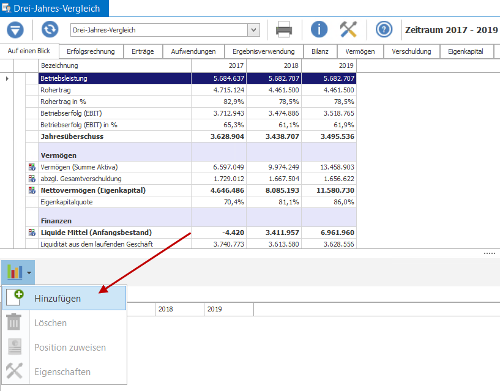Click chart icon in Vermögen (Summe Aktiva) row
This screenshot has height=391, width=500.
coord(32,167)
